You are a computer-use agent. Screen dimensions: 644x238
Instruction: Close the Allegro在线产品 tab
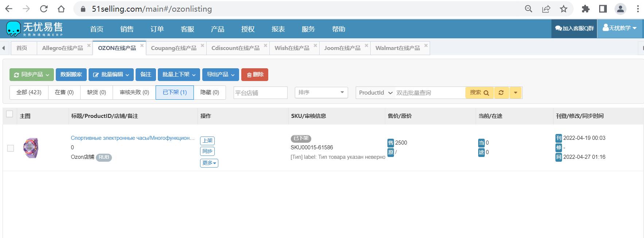point(89,45)
